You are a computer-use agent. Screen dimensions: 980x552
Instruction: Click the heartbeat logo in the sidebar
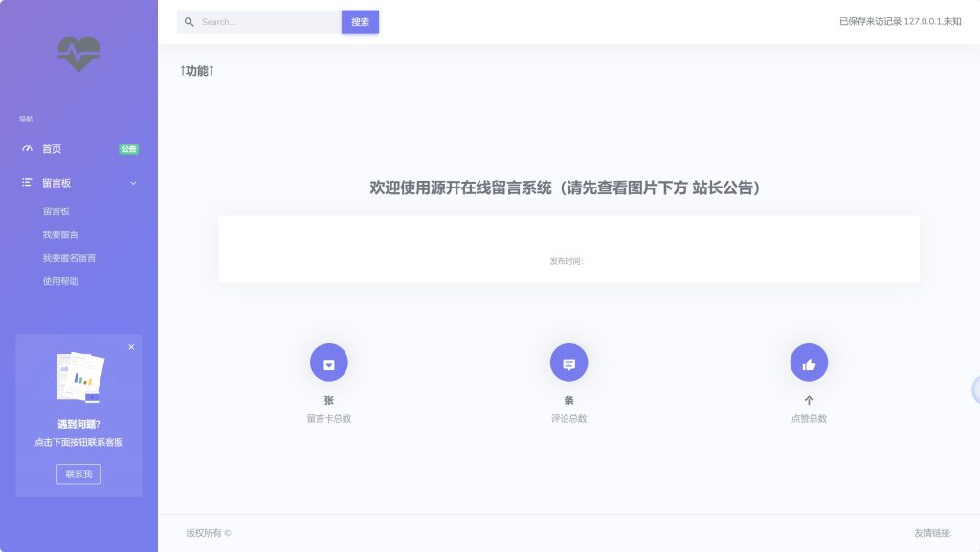click(x=77, y=54)
